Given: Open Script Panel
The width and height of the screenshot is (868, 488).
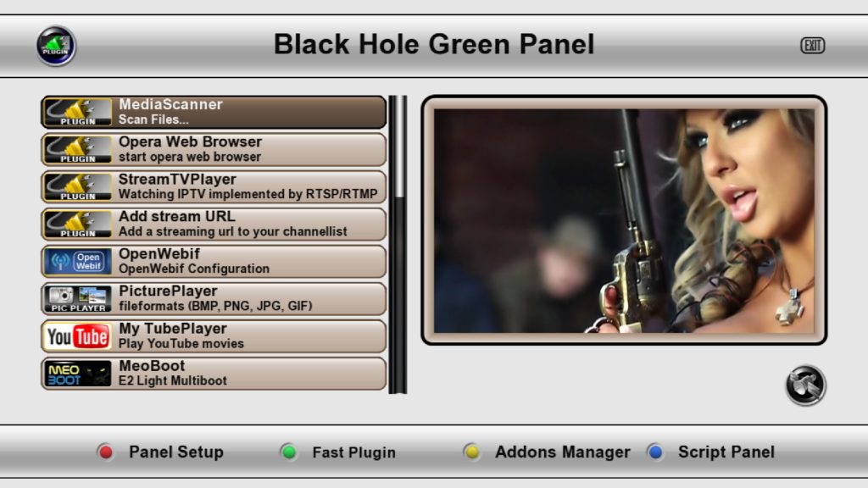Looking at the screenshot, I should (x=726, y=452).
